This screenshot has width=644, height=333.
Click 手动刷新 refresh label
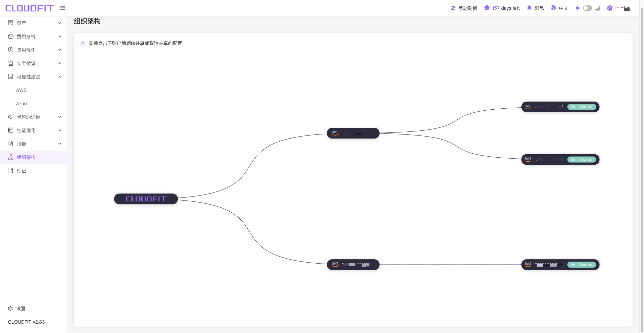467,8
